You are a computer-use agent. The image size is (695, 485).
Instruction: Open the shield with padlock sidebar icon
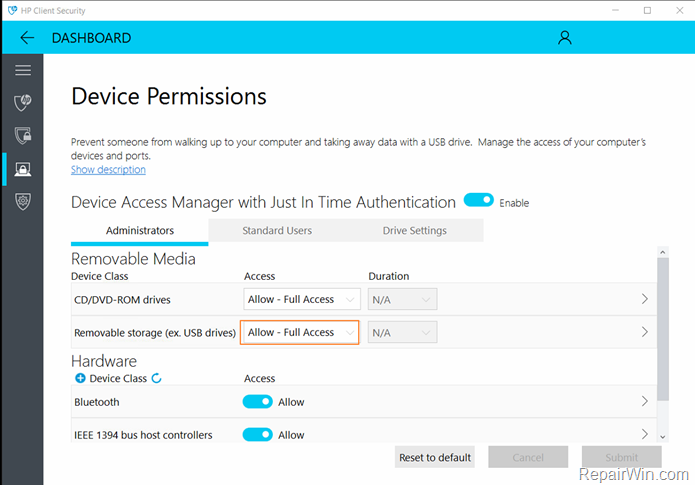[22, 135]
